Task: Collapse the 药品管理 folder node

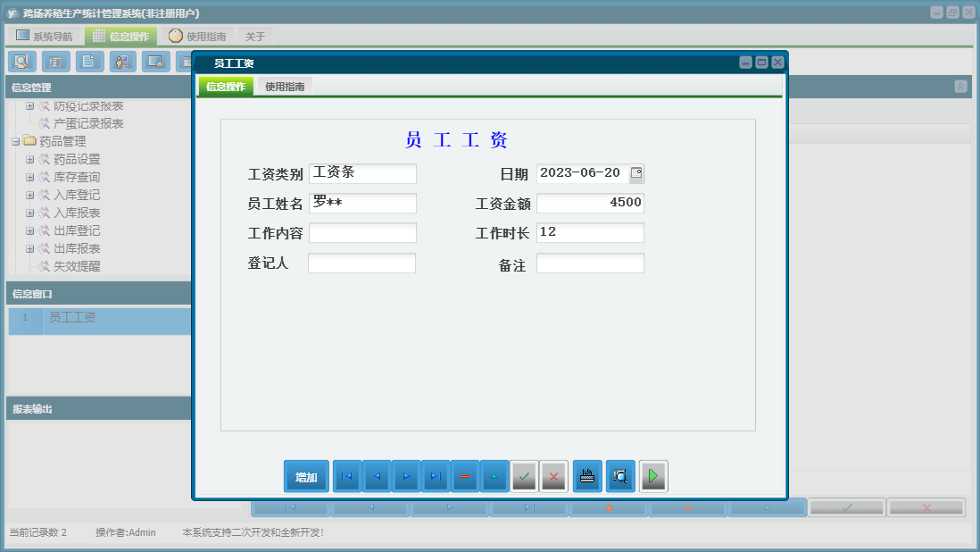Action: pos(16,142)
